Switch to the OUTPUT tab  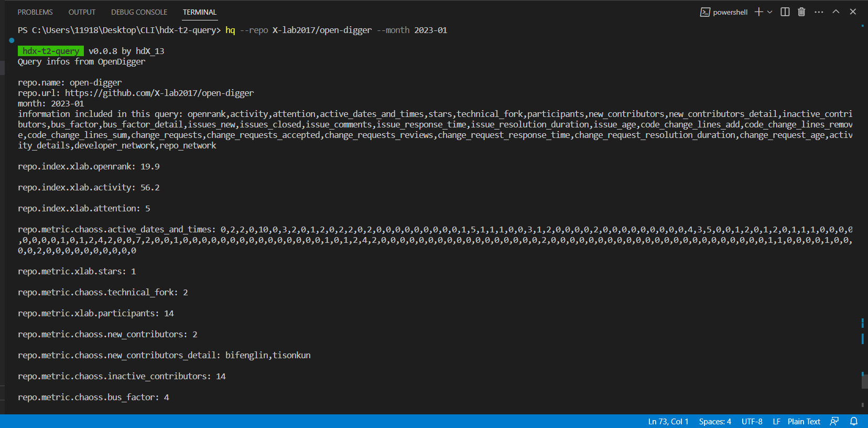point(82,12)
